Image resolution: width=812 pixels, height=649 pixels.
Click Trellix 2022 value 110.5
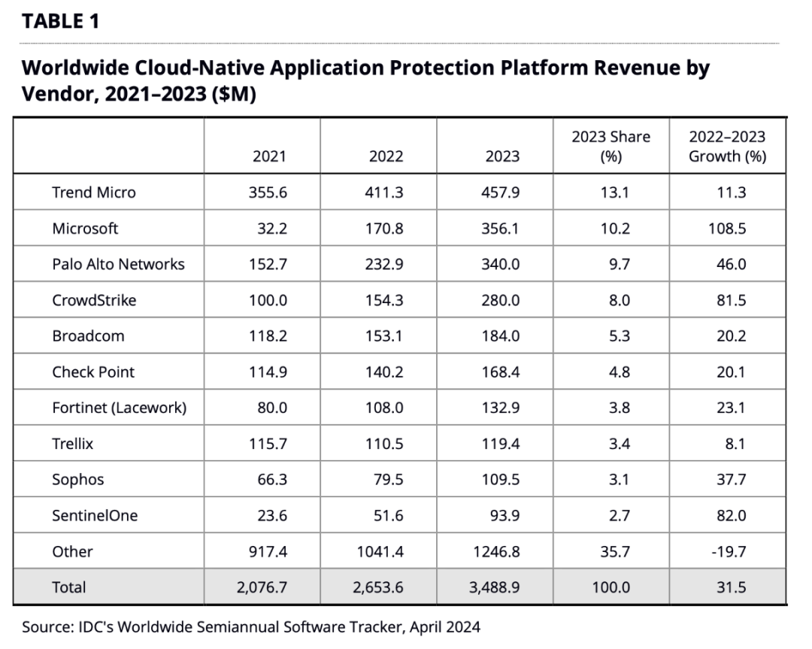tap(383, 444)
